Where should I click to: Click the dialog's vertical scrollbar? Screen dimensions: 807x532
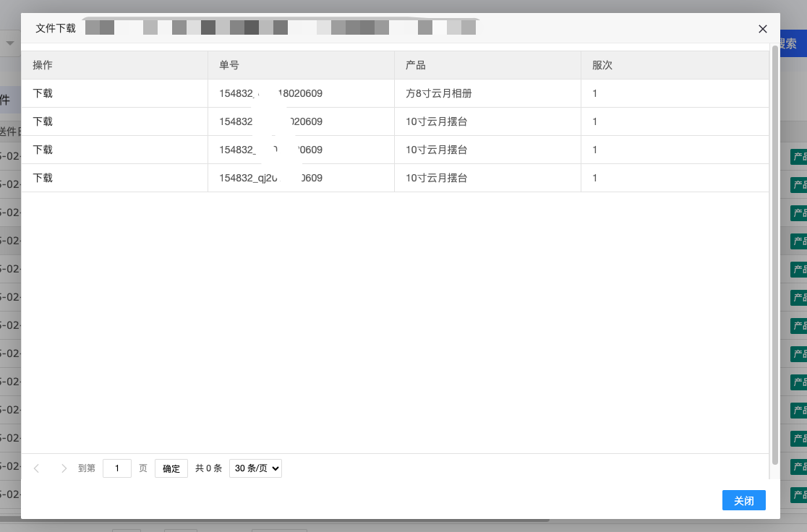775,253
